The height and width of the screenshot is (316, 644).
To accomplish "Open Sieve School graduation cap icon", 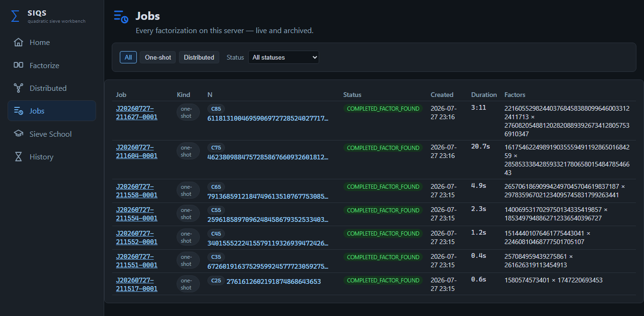I will (x=18, y=134).
